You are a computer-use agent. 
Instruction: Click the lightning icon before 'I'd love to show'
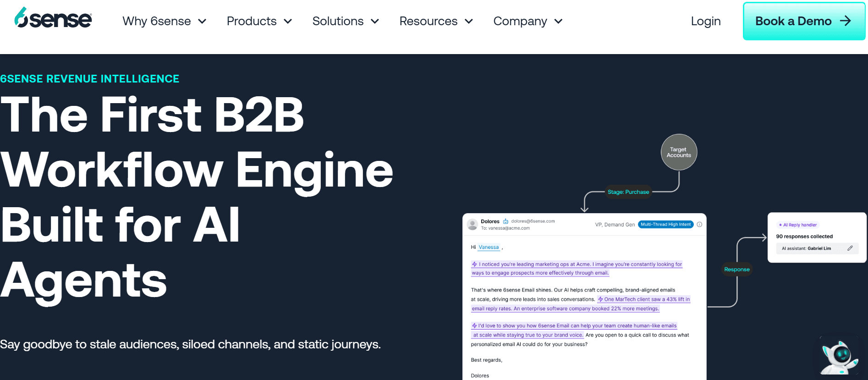click(474, 326)
